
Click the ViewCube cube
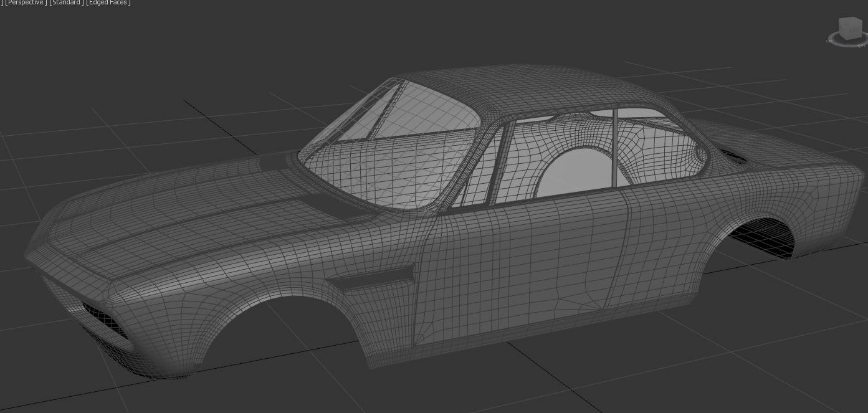[850, 27]
